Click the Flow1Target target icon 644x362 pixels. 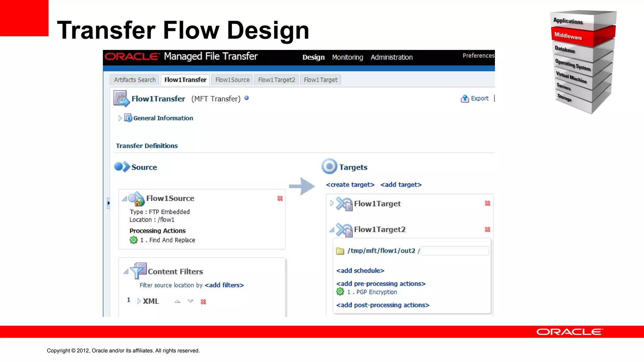[x=344, y=204]
